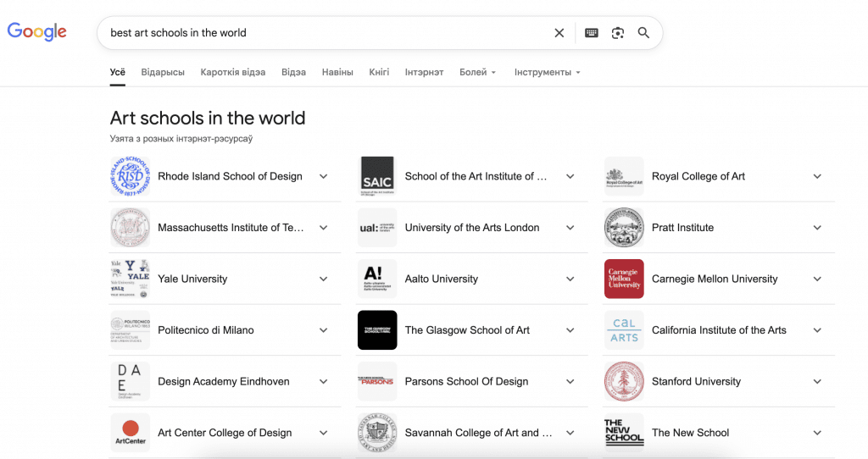868x459 pixels.
Task: Expand the Royal College of Art entry
Action: 817,176
